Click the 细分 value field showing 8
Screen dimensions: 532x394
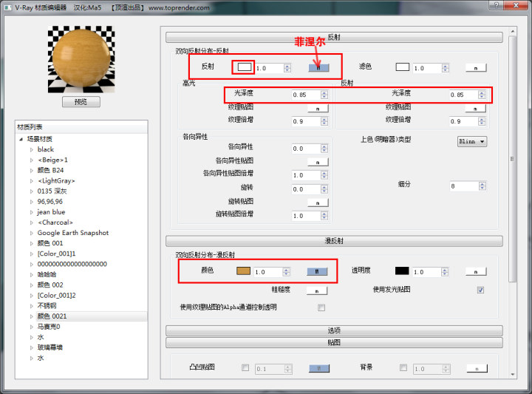pos(464,186)
